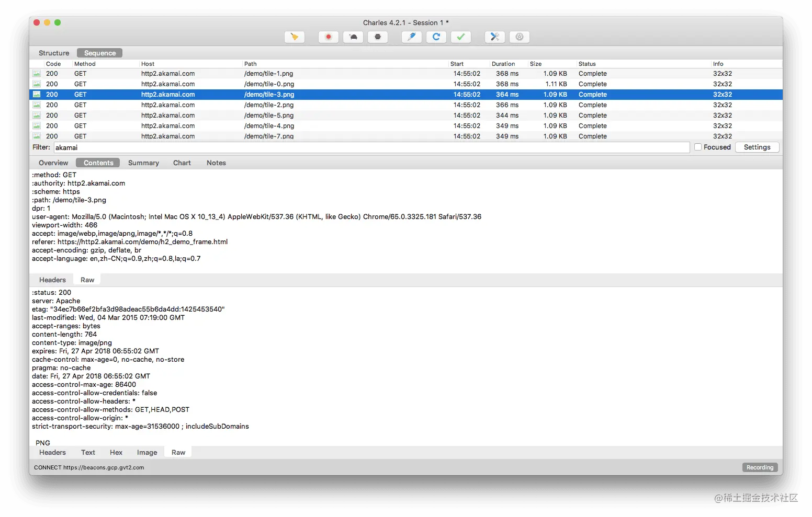Viewport: 812px width, 517px height.
Task: Sort by the Code column header
Action: [53, 64]
